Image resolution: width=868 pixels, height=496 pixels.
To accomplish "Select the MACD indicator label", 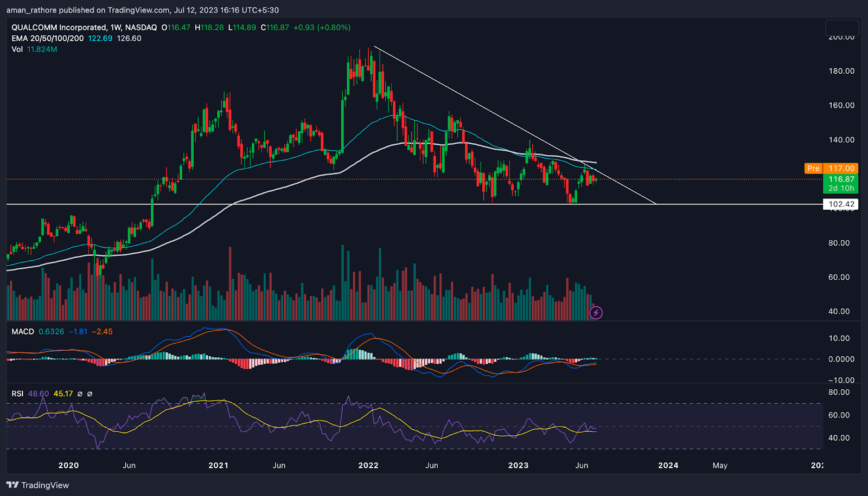I will [23, 332].
